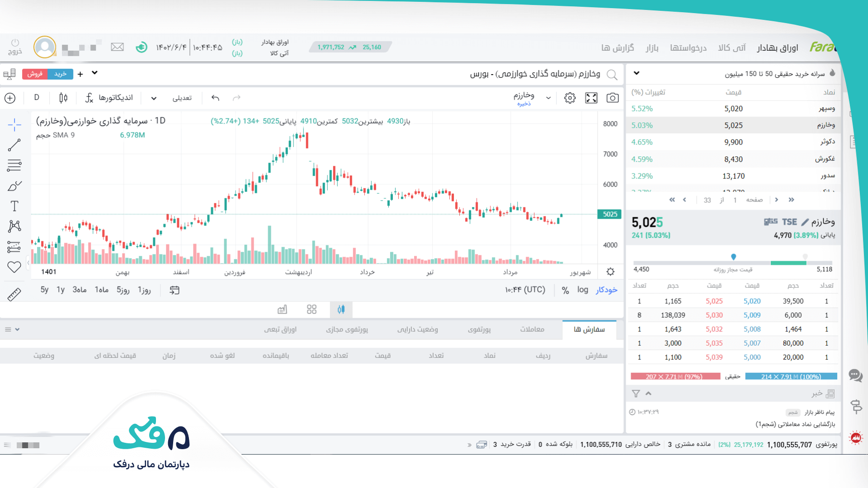Click the blue buy button

pos(61,74)
